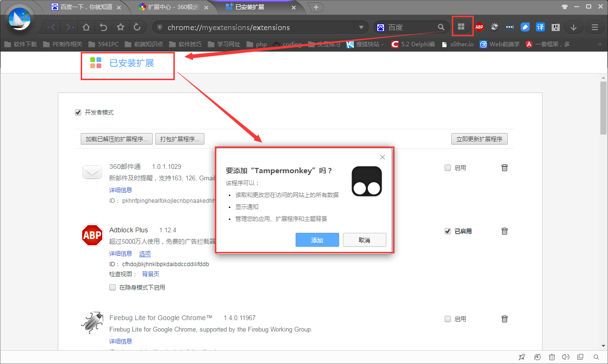Open the browser main menu hamburger icon
The height and width of the screenshot is (364, 608).
595,27
